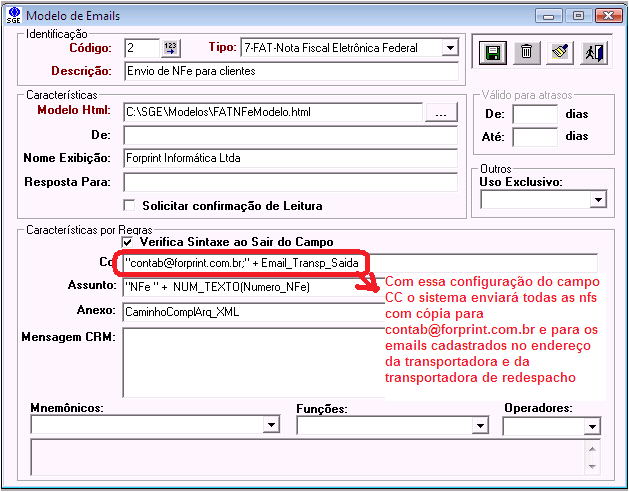
Task: Click the Descrição text field
Action: 290,71
